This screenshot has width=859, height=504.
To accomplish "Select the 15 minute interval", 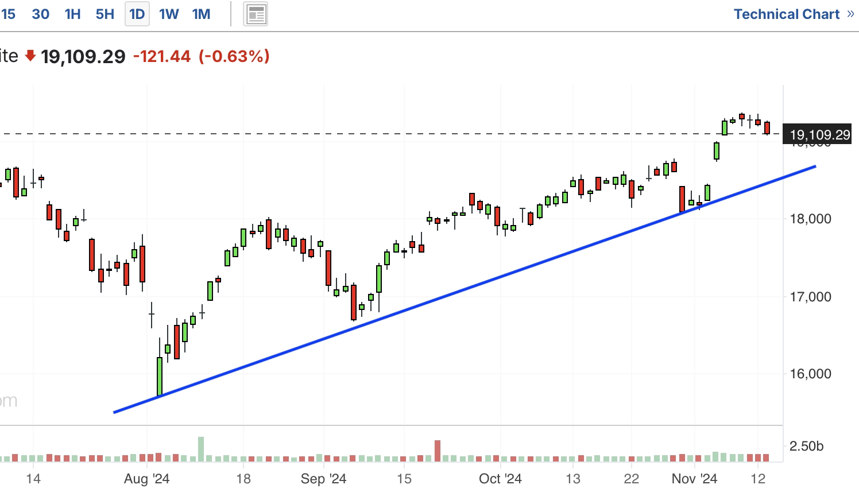I will point(8,14).
